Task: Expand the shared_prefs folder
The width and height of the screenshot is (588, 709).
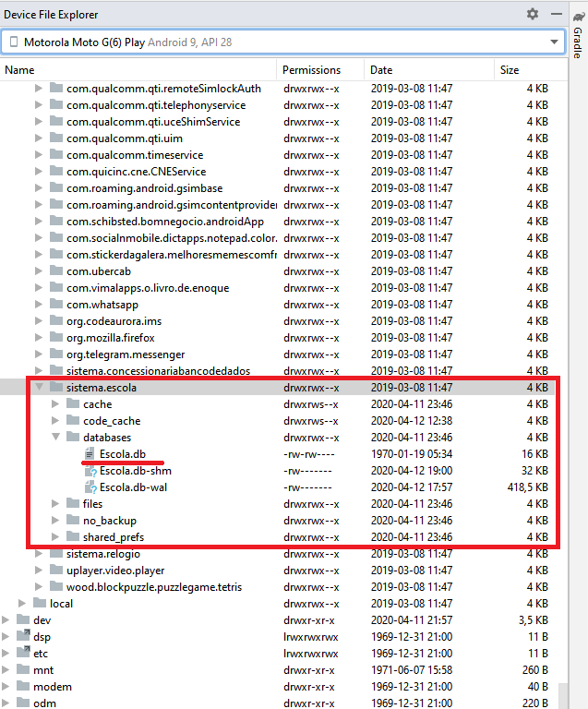Action: click(x=55, y=536)
